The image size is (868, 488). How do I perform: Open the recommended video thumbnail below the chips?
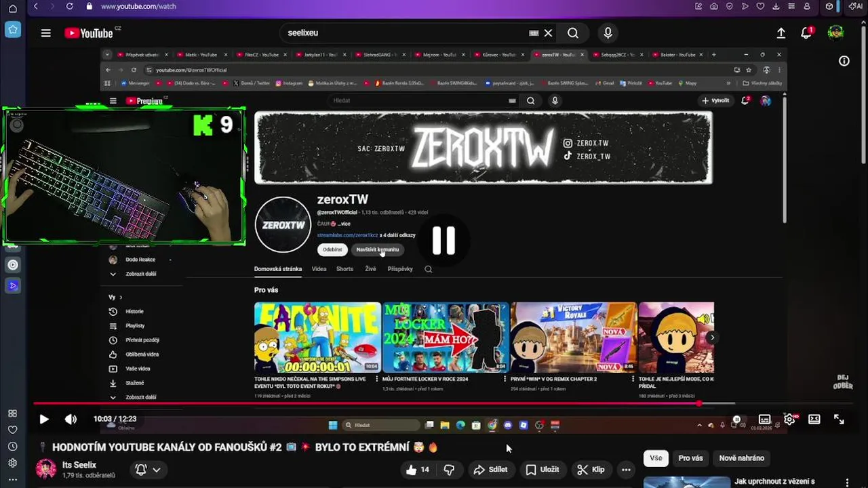point(686,483)
